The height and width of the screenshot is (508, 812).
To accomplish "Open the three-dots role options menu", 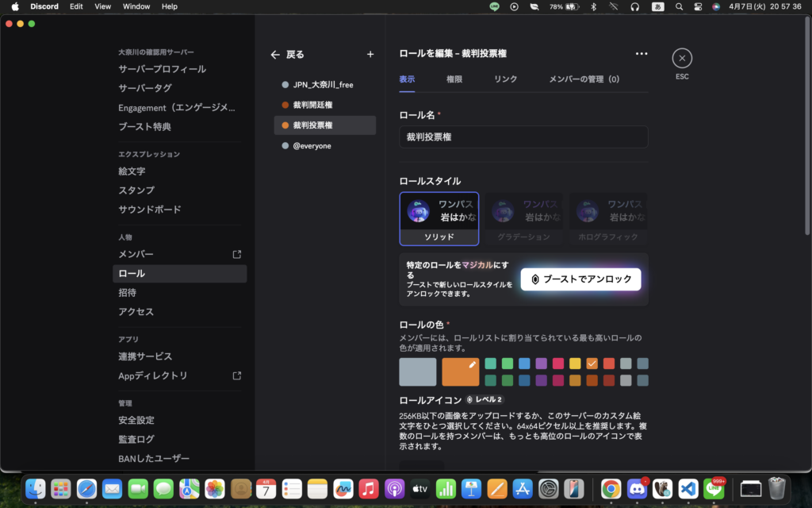I will [x=642, y=54].
